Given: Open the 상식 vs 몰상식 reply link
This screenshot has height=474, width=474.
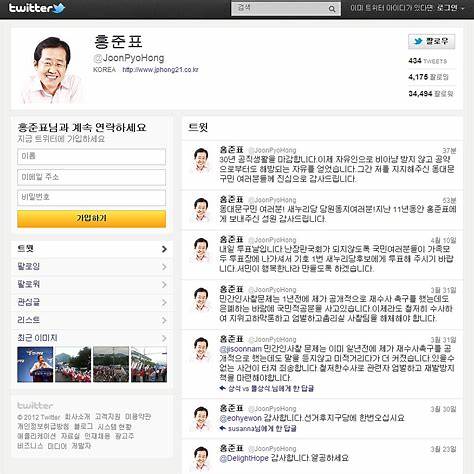Looking at the screenshot, I should 271,388.
